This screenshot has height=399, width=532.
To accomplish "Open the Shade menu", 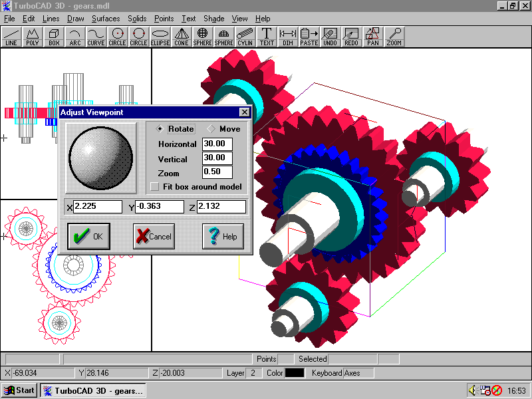I will [213, 19].
